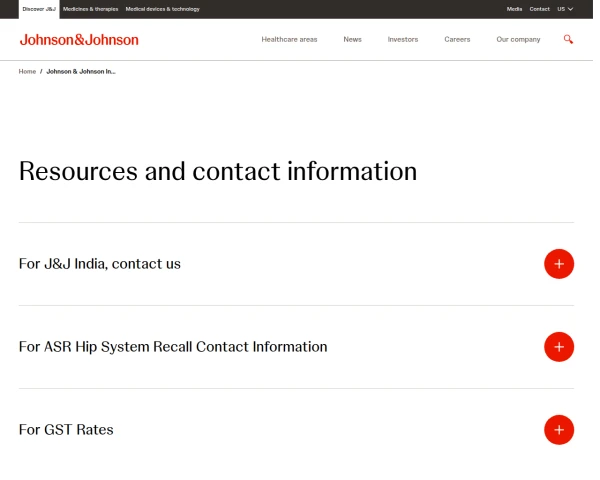600x480 pixels.
Task: Go to Home via breadcrumb
Action: [x=27, y=72]
